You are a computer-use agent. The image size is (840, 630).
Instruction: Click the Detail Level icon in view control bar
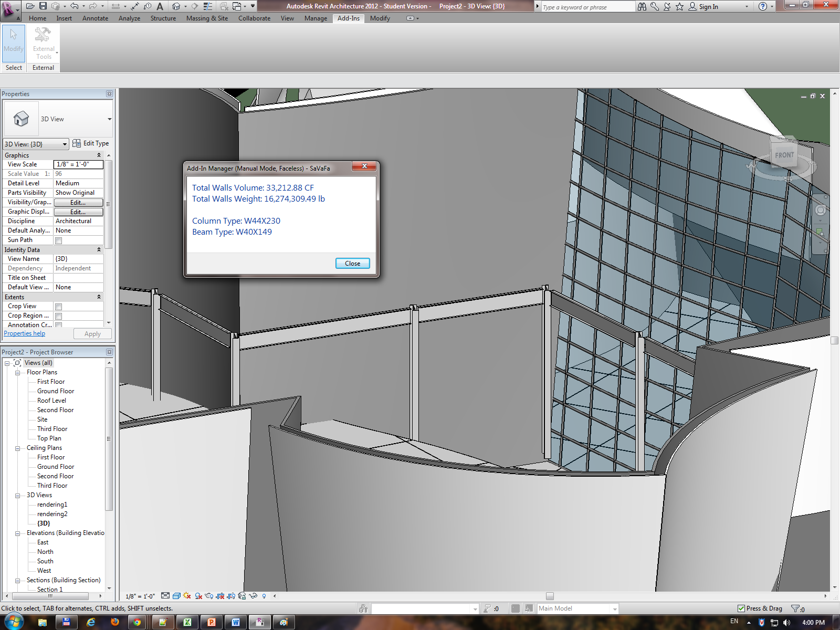coord(165,596)
